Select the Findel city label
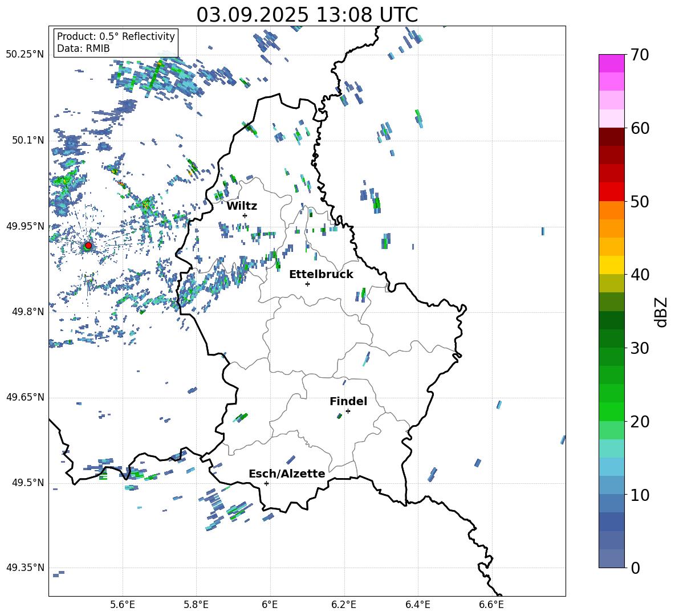 (348, 401)
